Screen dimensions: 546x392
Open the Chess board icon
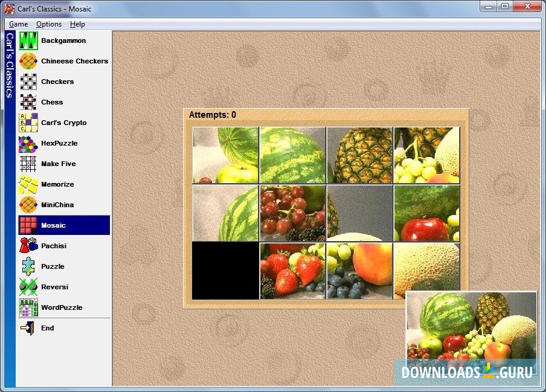click(28, 102)
